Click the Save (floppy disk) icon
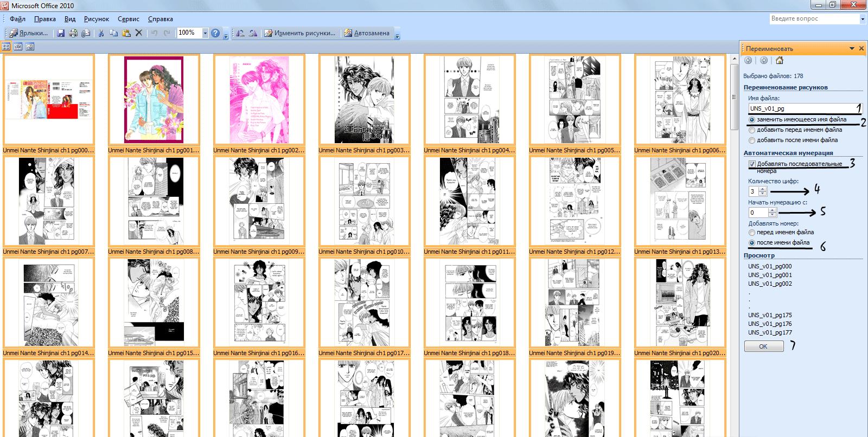The height and width of the screenshot is (437, 868). [x=60, y=33]
